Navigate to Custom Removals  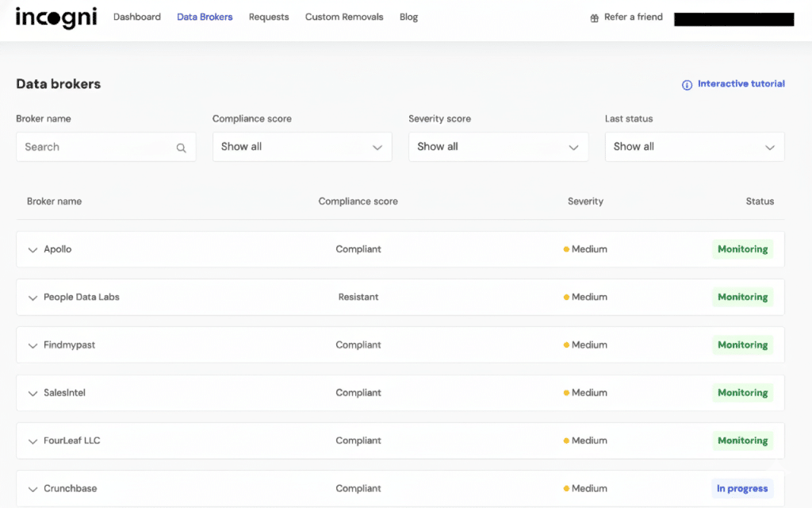(x=344, y=17)
